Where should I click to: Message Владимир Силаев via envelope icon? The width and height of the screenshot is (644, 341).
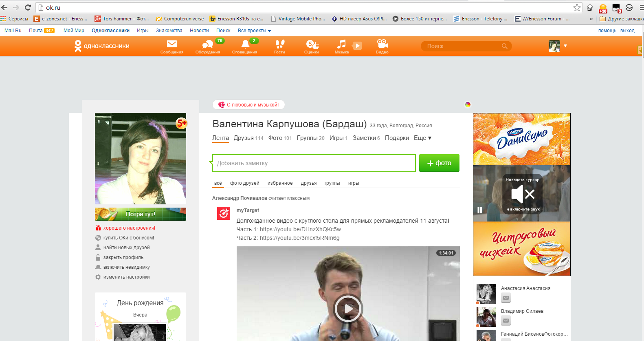pyautogui.click(x=506, y=321)
